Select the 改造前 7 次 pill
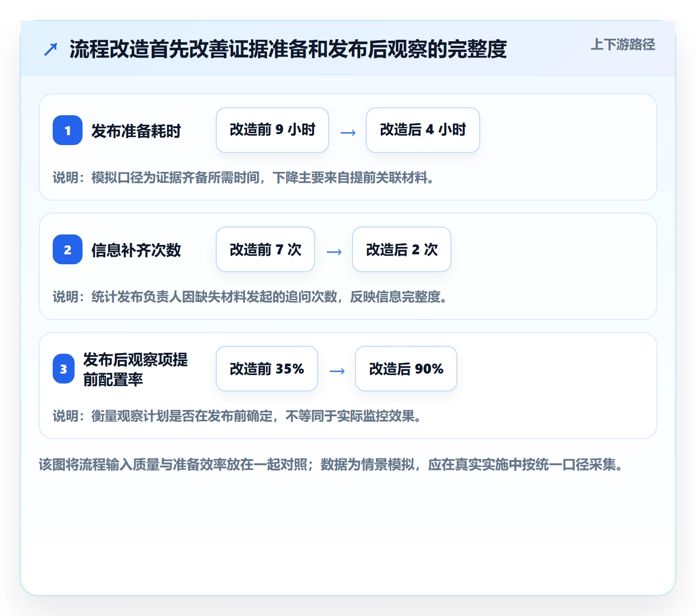 click(x=265, y=249)
